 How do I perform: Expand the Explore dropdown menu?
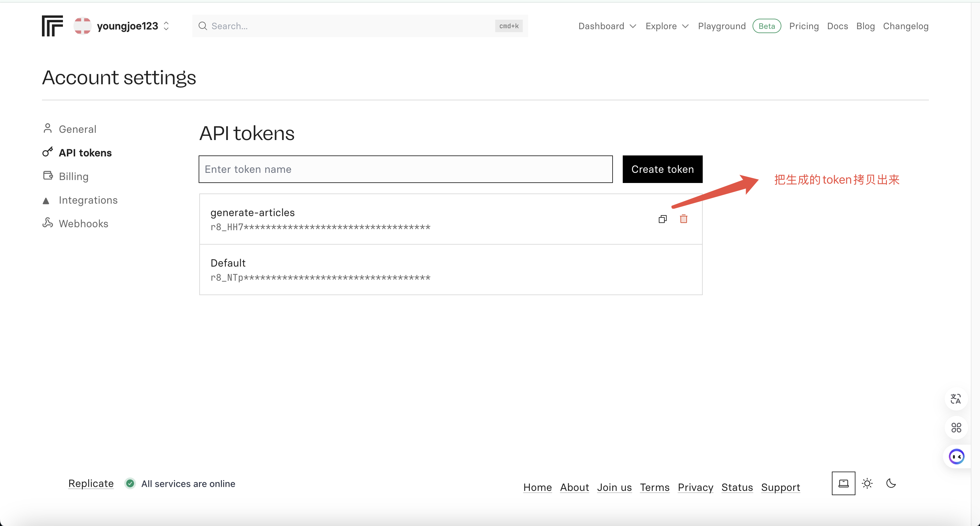click(667, 26)
